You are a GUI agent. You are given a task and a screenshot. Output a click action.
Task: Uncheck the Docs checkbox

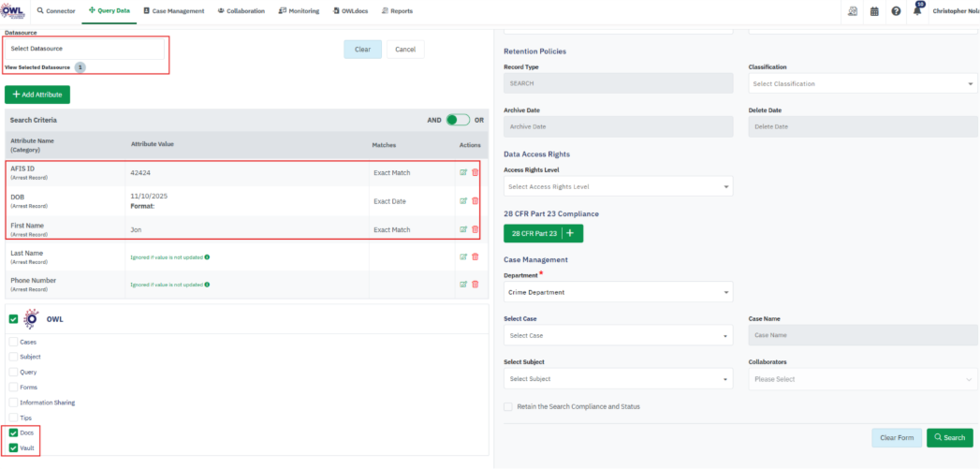pos(13,432)
